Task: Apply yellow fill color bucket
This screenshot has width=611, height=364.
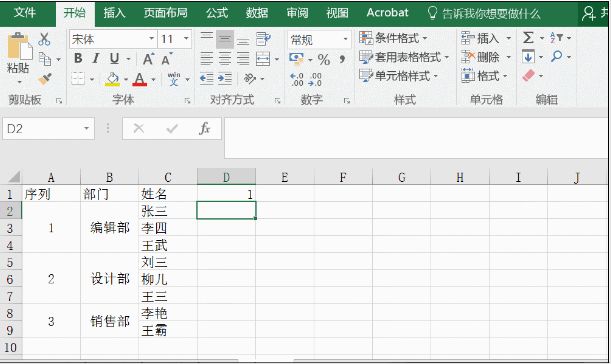Action: pos(112,79)
